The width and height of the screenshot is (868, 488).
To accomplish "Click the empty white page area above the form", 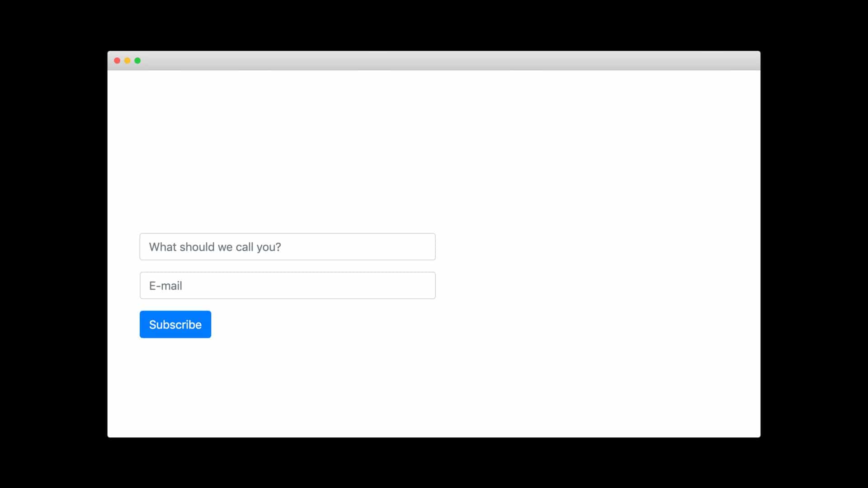I will point(434,149).
